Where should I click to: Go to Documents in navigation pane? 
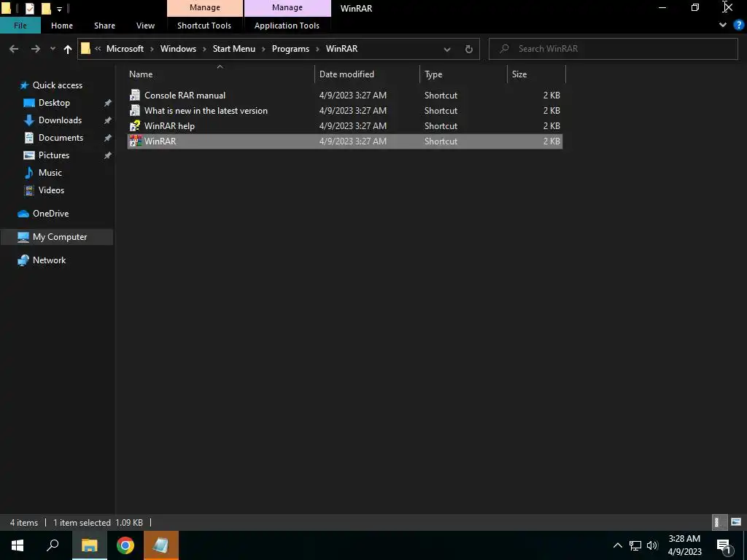[x=61, y=138]
